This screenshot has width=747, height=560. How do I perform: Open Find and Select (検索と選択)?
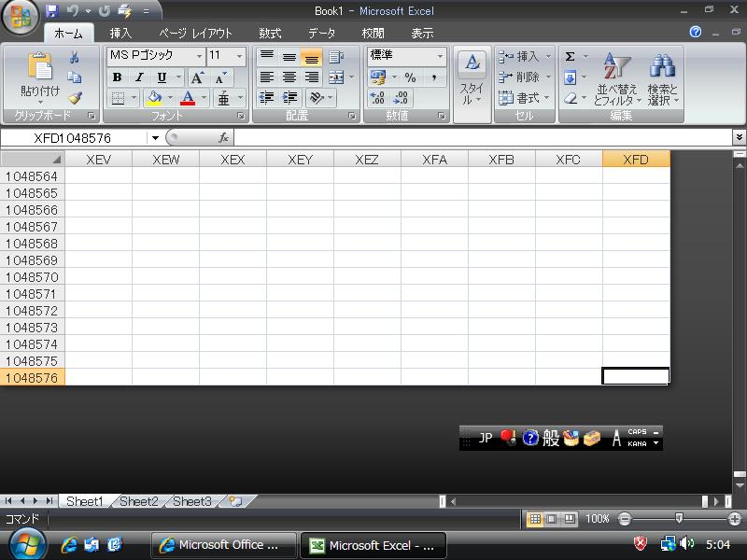663,79
